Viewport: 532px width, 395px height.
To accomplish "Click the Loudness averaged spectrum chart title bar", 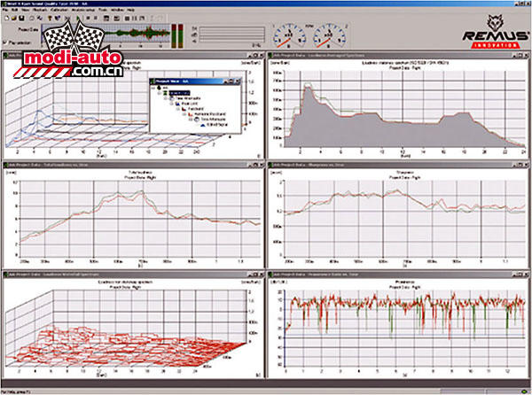I will click(398, 55).
